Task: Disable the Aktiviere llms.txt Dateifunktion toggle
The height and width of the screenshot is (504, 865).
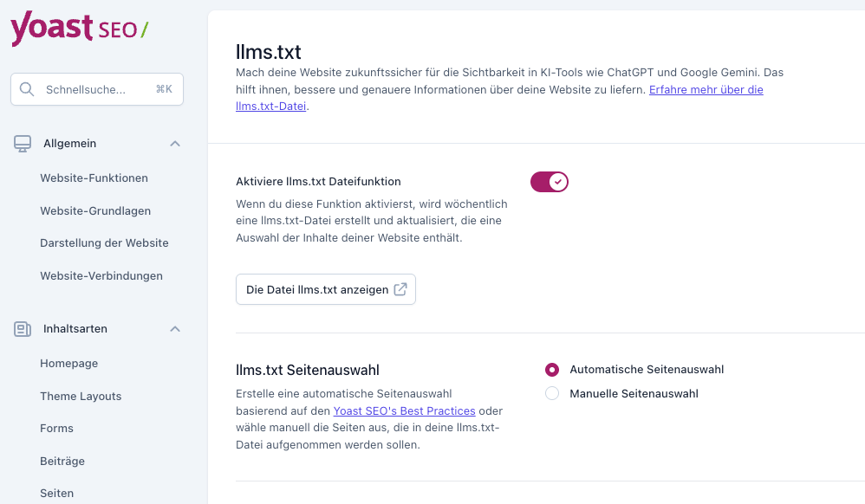Action: [550, 182]
